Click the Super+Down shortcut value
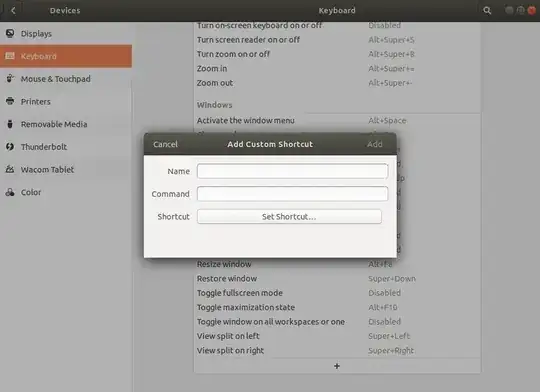Image resolution: width=540 pixels, height=392 pixels. [392, 279]
